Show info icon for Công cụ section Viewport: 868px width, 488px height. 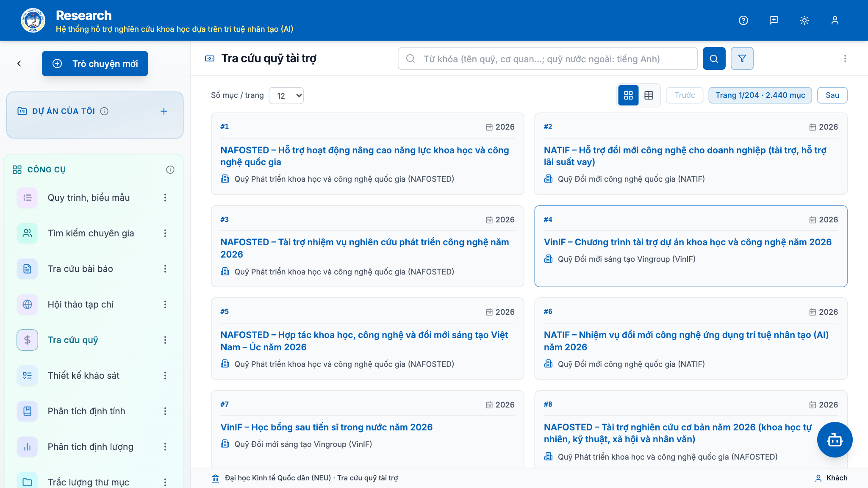click(170, 169)
